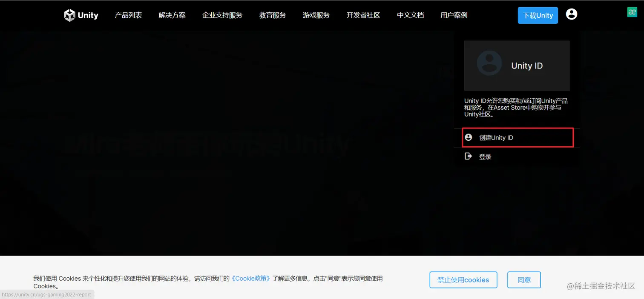The width and height of the screenshot is (644, 299).
Task: Click the Unity logo in header
Action: tap(81, 15)
